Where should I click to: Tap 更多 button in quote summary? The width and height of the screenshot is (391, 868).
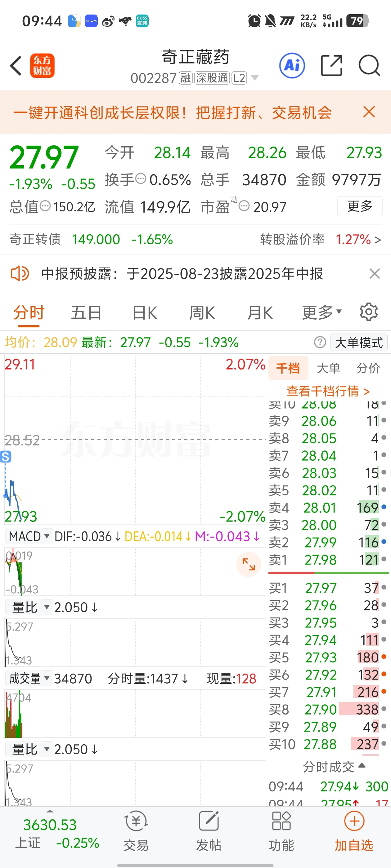360,206
